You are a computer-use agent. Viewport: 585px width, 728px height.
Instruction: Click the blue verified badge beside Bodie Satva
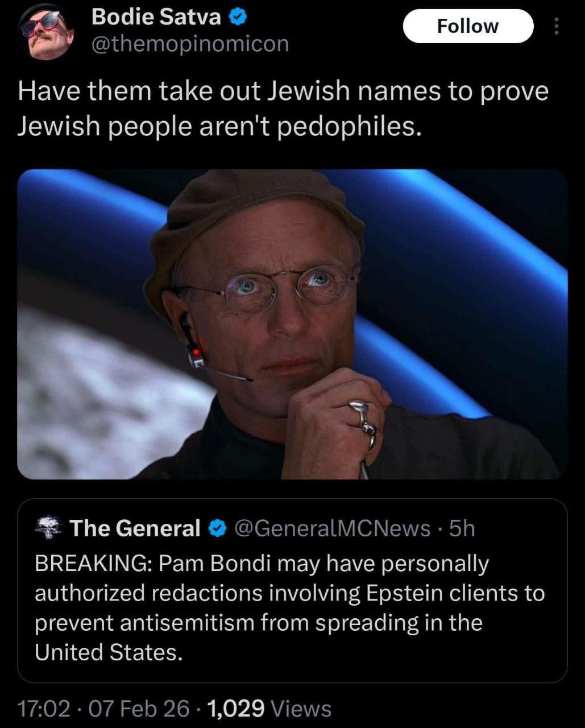click(238, 18)
